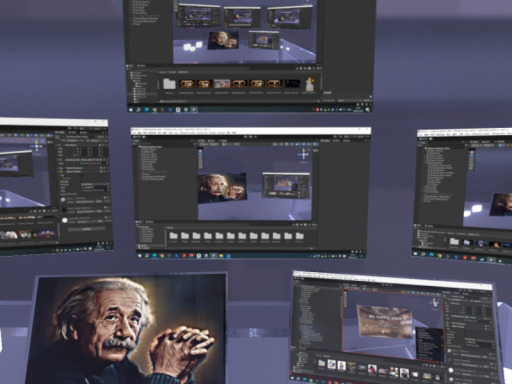Image resolution: width=512 pixels, height=384 pixels.
Task: Click the Play button in the center editor window
Action: click(246, 137)
